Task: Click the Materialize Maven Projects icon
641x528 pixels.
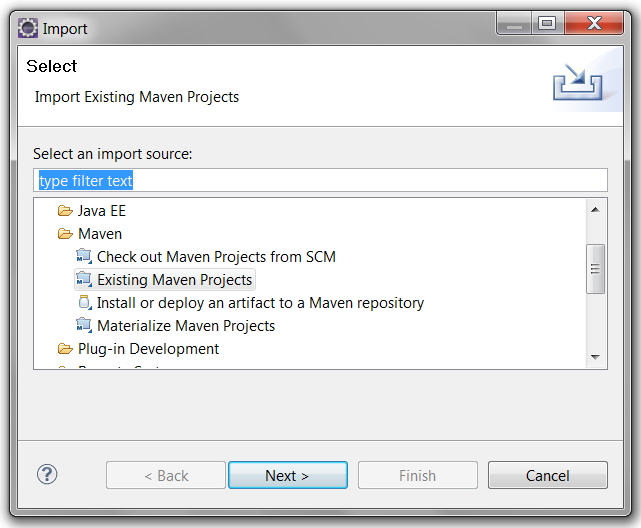Action: [x=84, y=325]
